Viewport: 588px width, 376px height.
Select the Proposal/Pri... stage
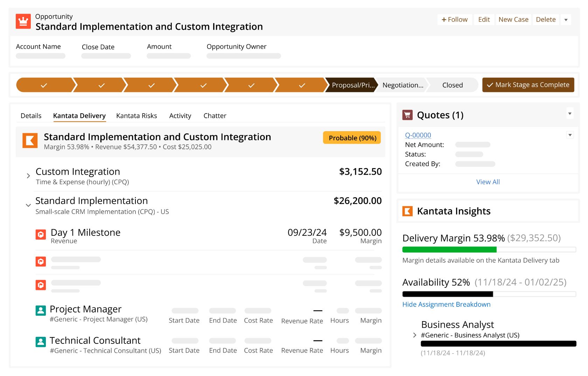(352, 85)
